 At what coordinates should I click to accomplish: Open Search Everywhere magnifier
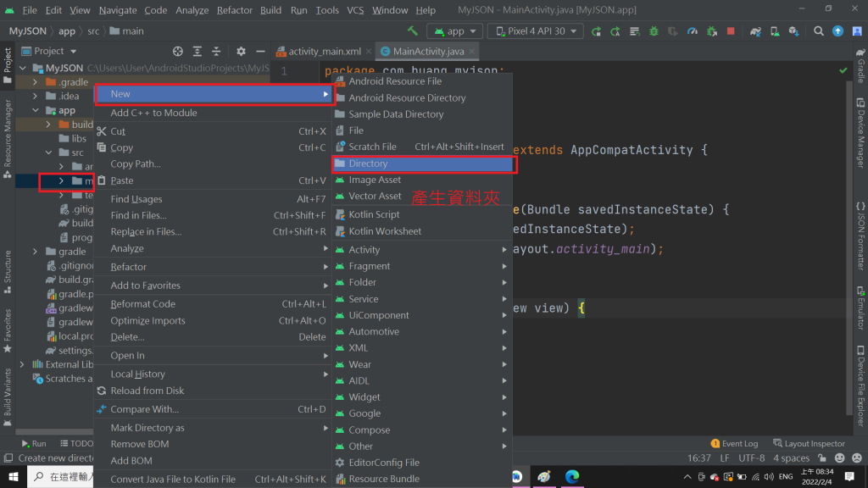(x=819, y=31)
